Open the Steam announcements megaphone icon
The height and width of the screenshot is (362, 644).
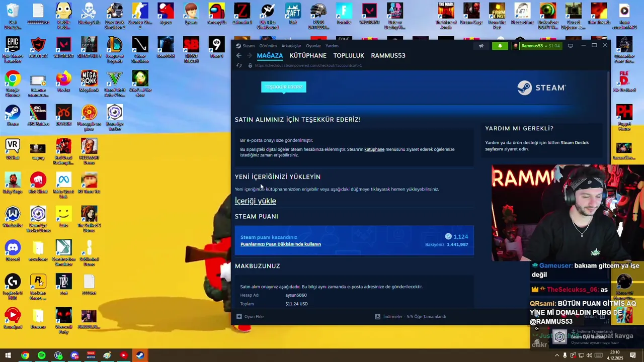[481, 46]
